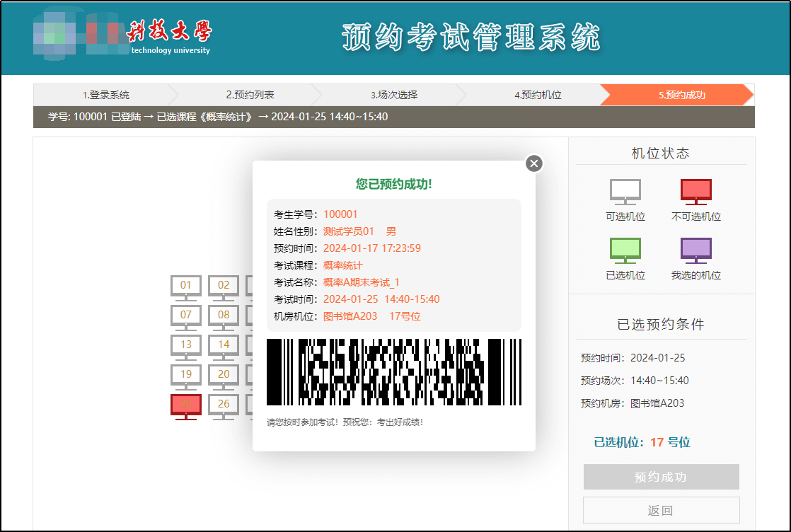Click the purple 我选的机位 legend monitor
This screenshot has width=791, height=532.
[x=695, y=250]
